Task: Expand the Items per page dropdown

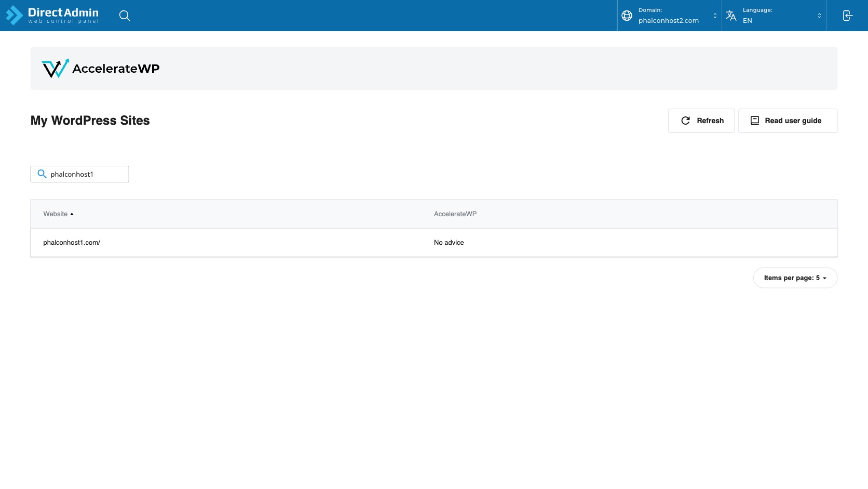Action: pos(795,278)
